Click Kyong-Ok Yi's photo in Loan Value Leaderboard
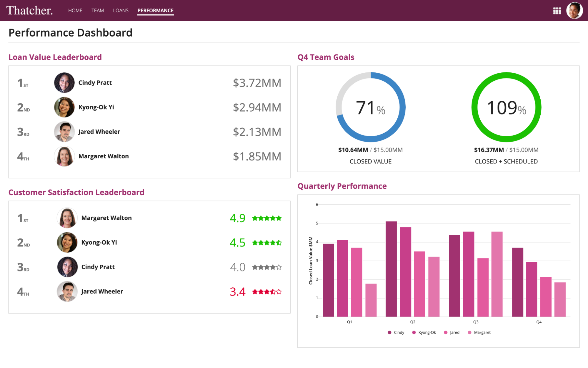Image resolution: width=588 pixels, height=368 pixels. (64, 107)
